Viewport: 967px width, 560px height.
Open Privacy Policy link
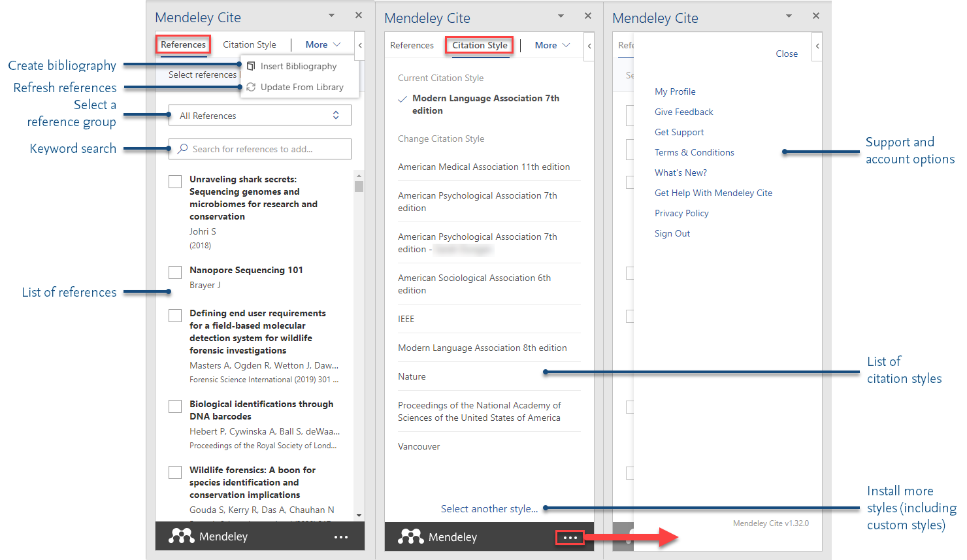click(x=681, y=213)
